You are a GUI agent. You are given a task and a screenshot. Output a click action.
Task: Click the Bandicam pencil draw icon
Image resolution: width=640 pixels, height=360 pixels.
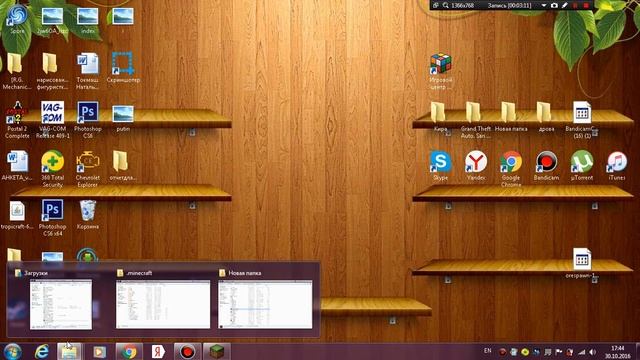pos(564,5)
